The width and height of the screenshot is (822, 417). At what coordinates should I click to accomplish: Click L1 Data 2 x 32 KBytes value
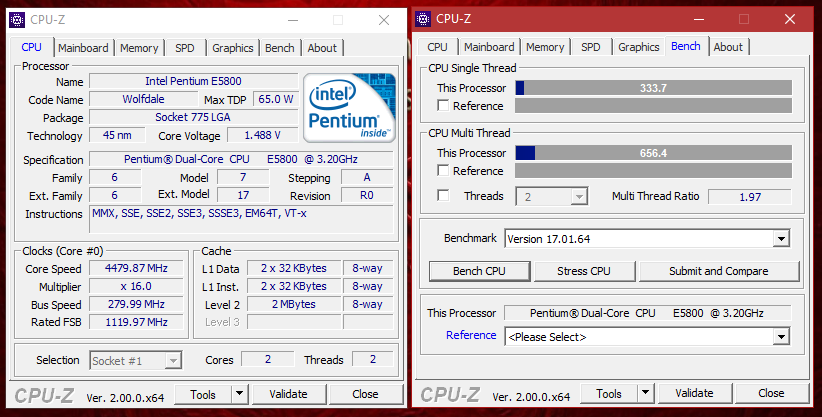(x=294, y=268)
